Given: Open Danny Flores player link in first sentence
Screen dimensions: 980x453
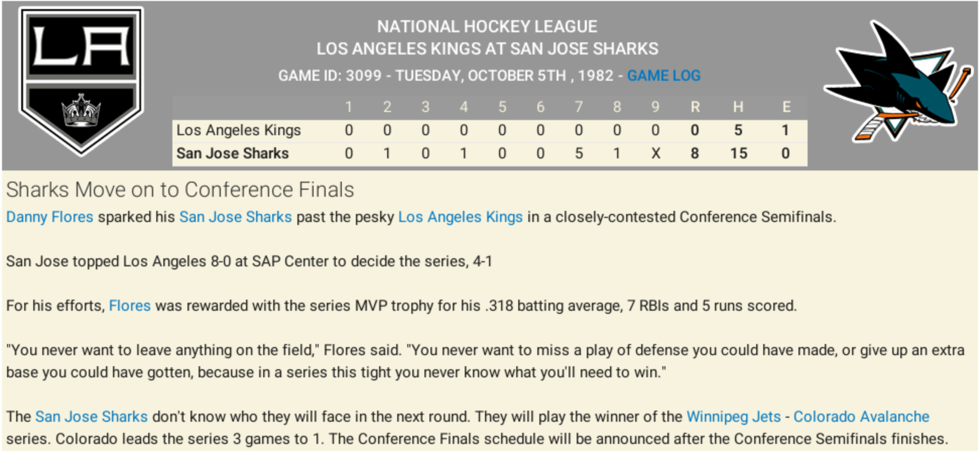Looking at the screenshot, I should click(49, 217).
